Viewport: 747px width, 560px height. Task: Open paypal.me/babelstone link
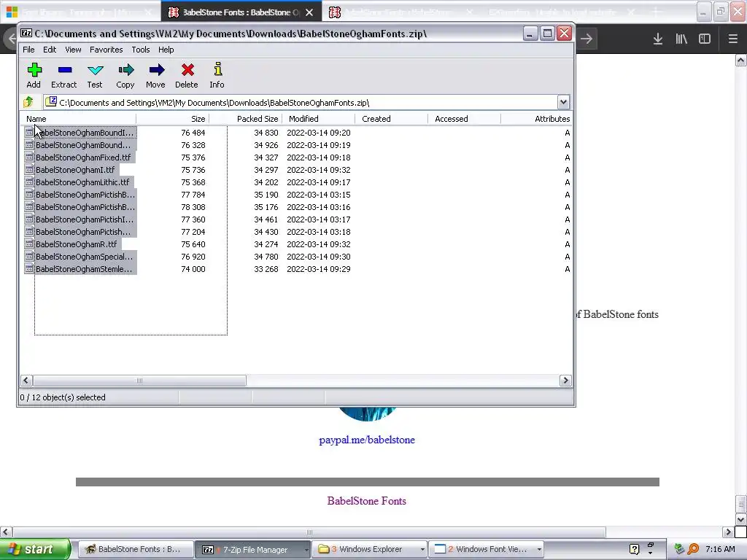click(x=367, y=440)
